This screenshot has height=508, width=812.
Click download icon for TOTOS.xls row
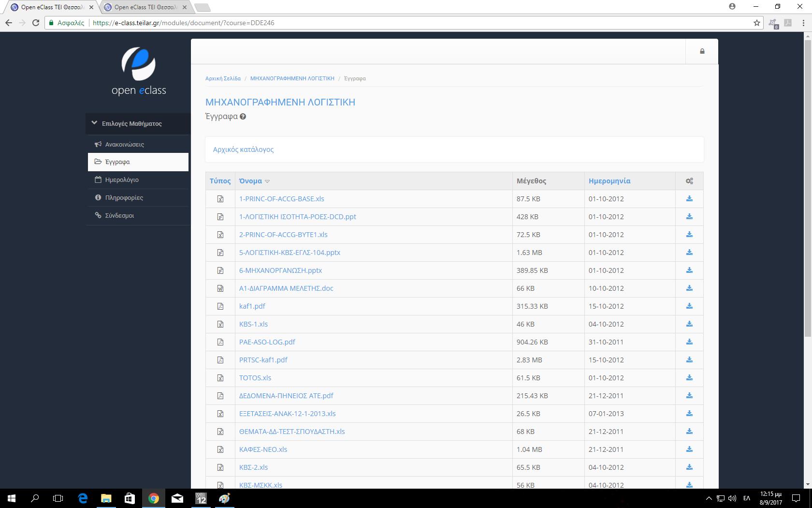click(689, 378)
